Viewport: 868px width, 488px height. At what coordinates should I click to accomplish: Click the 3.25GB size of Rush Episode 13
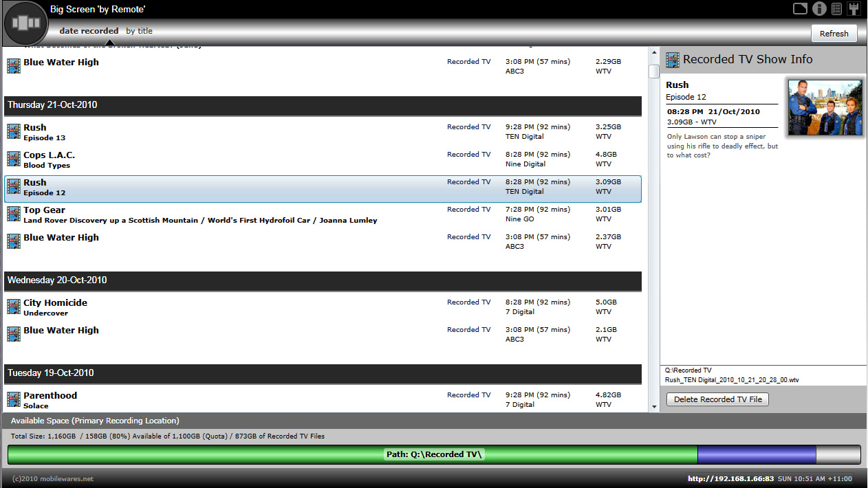coord(608,127)
